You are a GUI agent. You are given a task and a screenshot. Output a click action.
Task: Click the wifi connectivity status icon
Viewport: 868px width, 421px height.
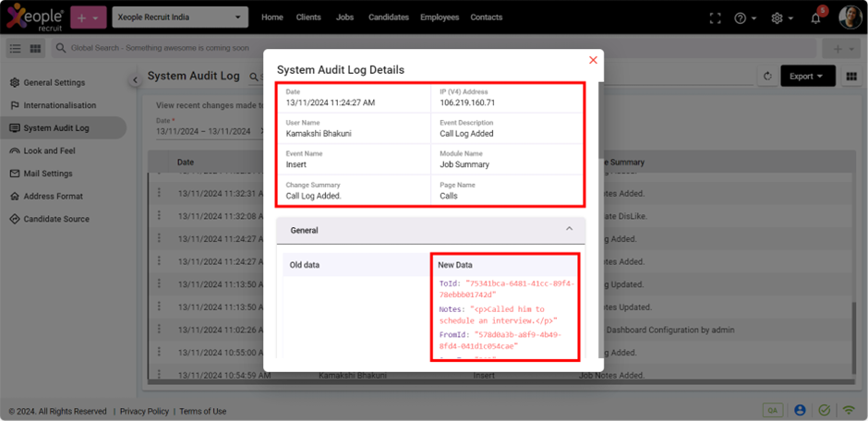pos(849,411)
